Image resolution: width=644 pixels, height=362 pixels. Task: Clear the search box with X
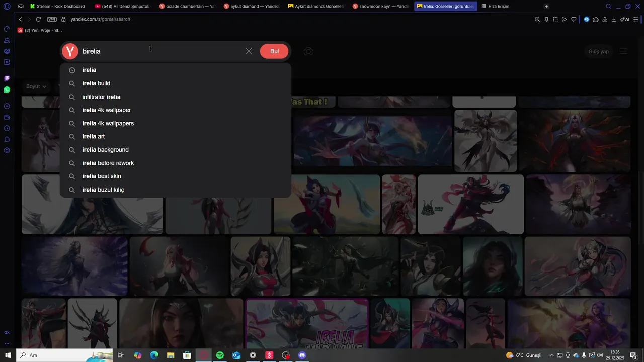[249, 51]
